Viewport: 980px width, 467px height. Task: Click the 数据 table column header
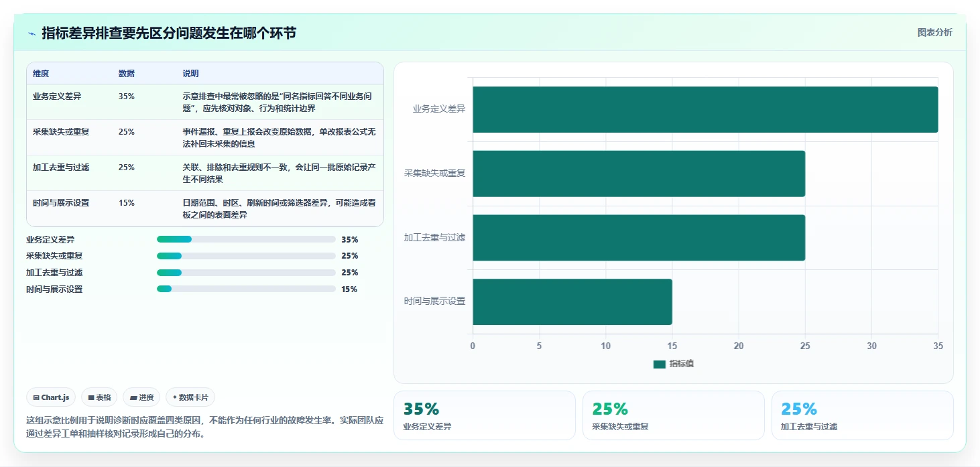click(127, 74)
